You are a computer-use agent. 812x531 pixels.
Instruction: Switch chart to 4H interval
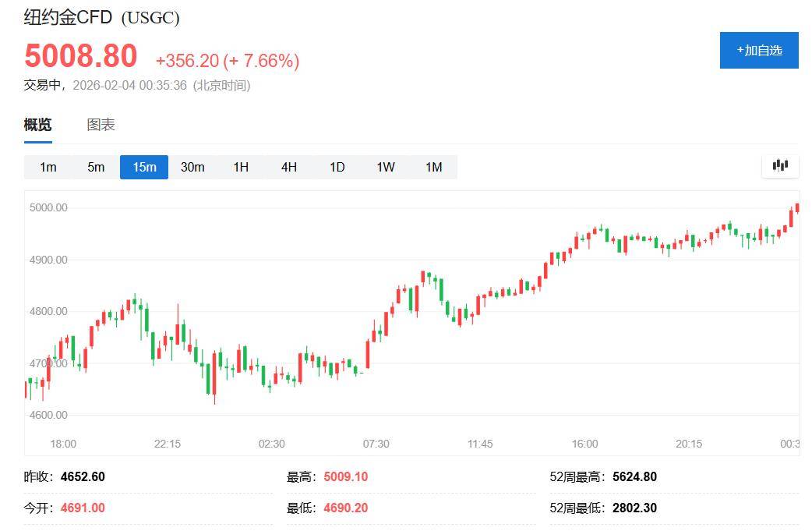[289, 167]
